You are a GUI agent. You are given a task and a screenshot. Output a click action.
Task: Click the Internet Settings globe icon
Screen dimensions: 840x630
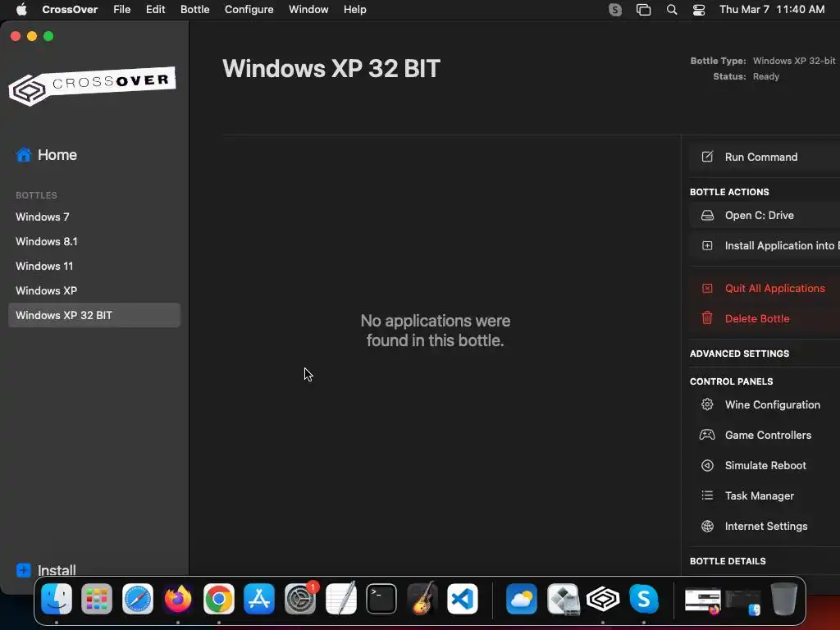707,526
